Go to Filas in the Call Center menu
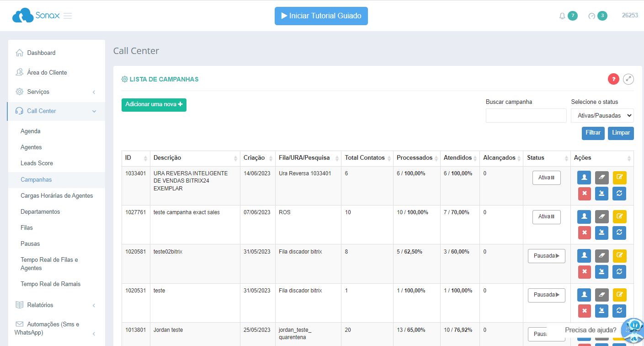Viewport: 644px width, 346px height. pos(27,227)
